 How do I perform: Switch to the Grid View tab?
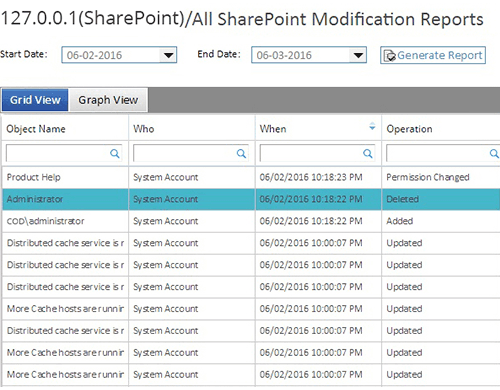(35, 100)
